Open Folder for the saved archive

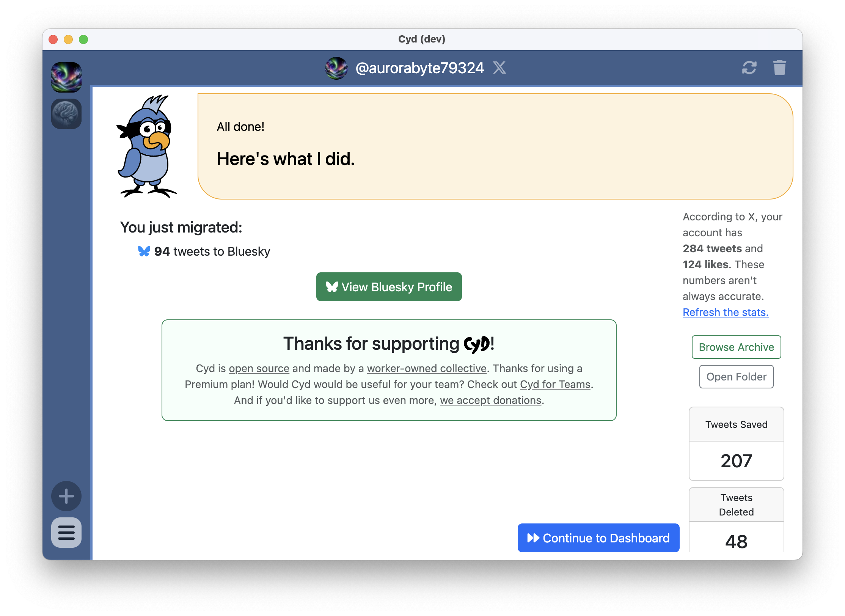[736, 376]
